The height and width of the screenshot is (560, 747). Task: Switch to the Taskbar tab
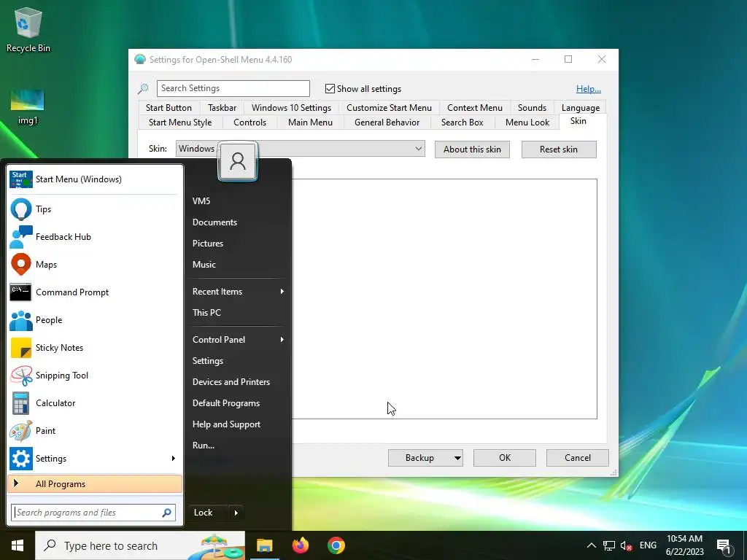[222, 108]
